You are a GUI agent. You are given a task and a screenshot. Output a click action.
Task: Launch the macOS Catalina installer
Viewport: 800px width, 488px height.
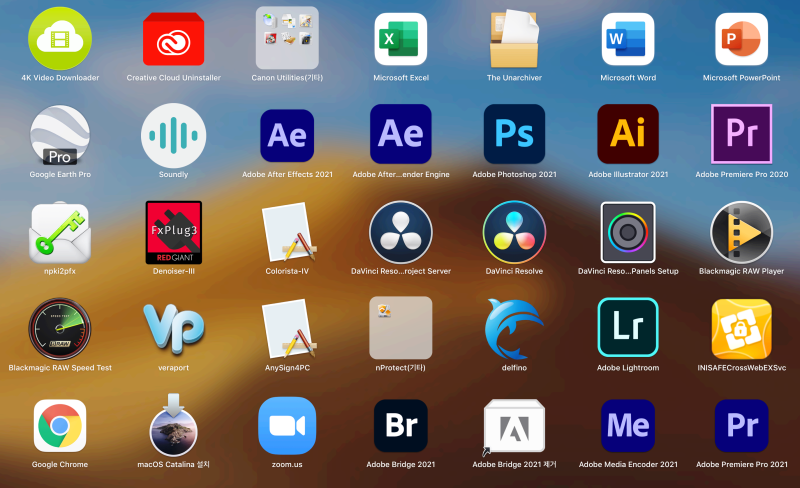(x=173, y=425)
